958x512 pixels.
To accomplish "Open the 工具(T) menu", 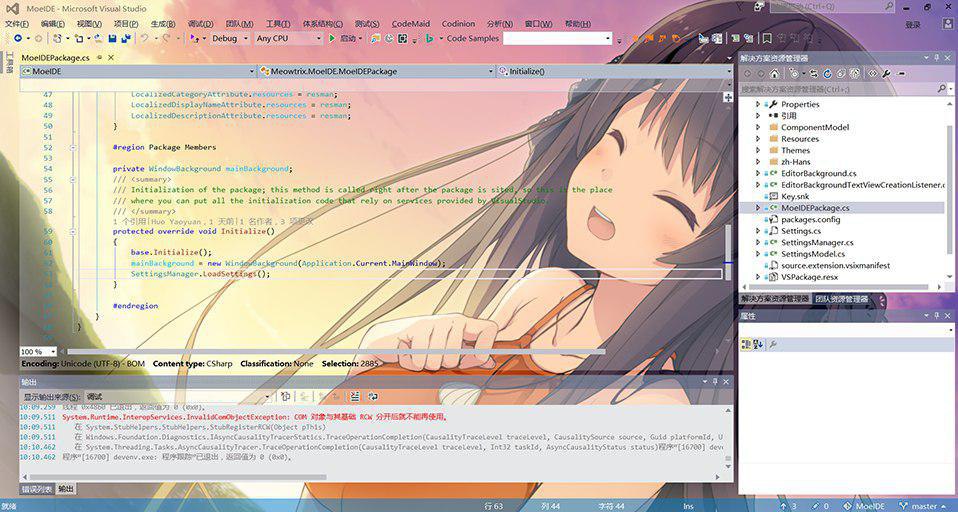I will point(278,24).
